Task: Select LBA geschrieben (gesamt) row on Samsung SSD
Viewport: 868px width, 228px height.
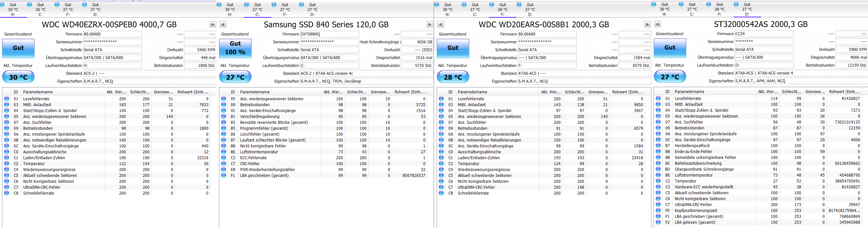Action: click(323, 175)
